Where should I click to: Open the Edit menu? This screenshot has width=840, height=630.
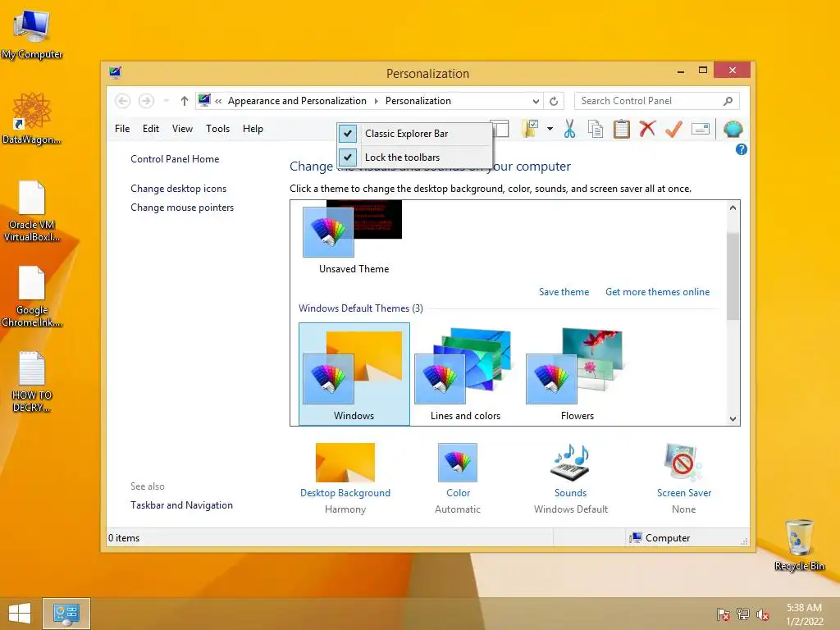pos(151,129)
